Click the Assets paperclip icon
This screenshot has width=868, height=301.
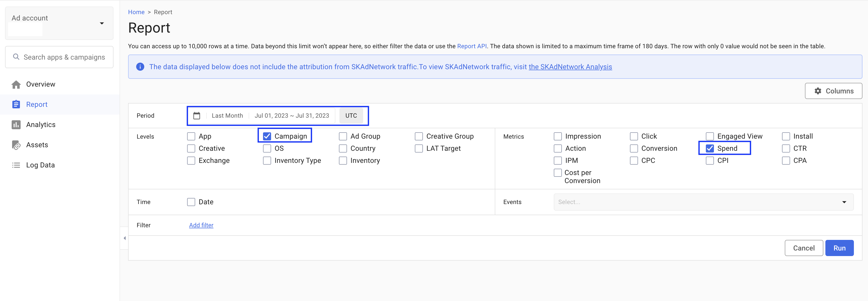pos(16,144)
